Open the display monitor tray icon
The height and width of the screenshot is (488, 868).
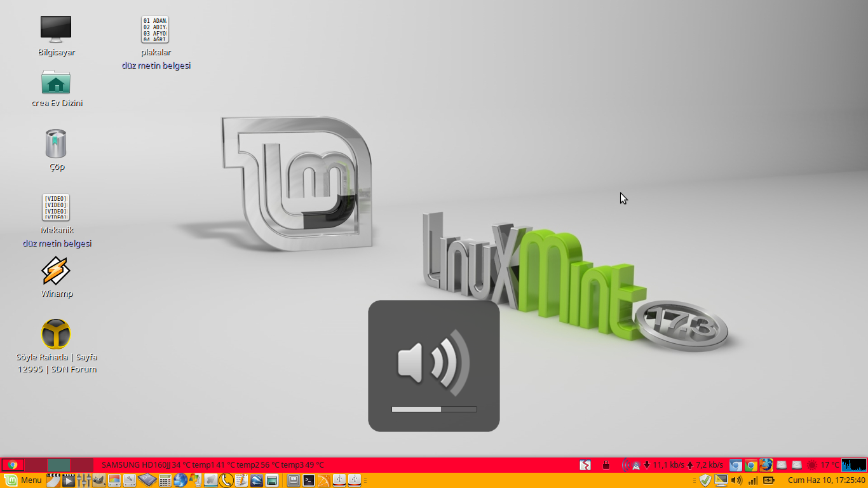[x=721, y=480]
